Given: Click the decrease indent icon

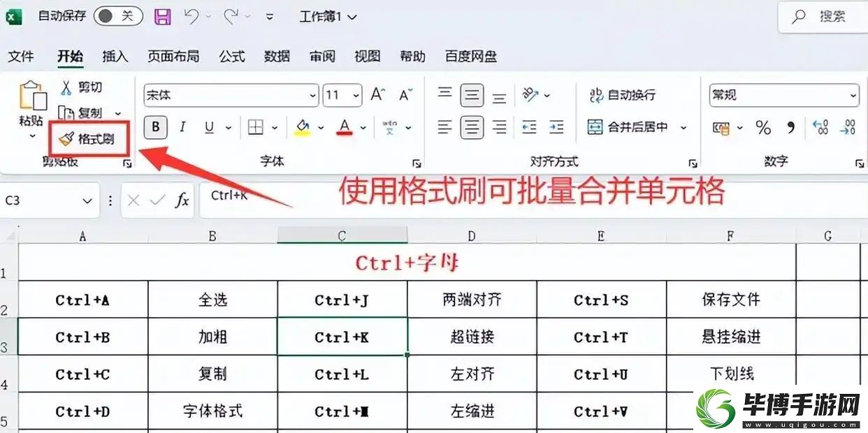Looking at the screenshot, I should 529,127.
